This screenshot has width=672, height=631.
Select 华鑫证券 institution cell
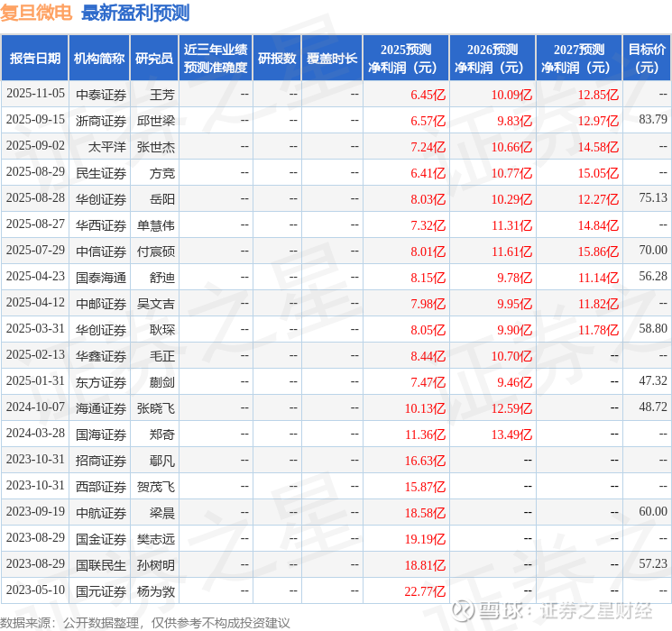(101, 356)
